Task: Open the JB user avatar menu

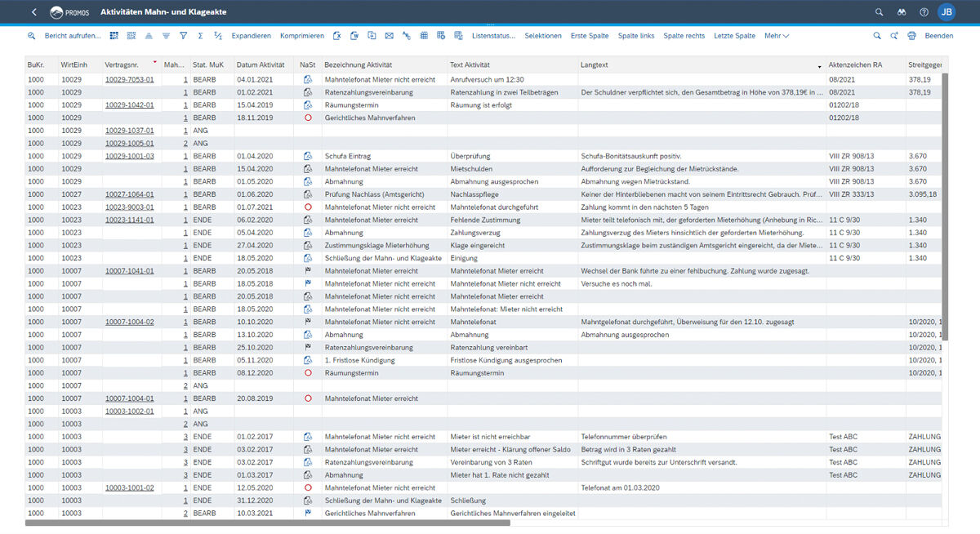Action: coord(947,12)
